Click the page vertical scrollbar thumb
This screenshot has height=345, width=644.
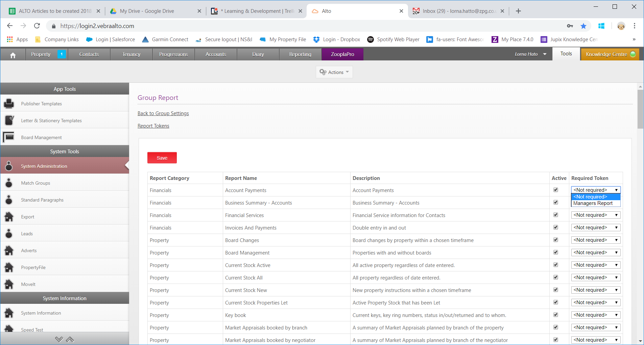(x=640, y=109)
